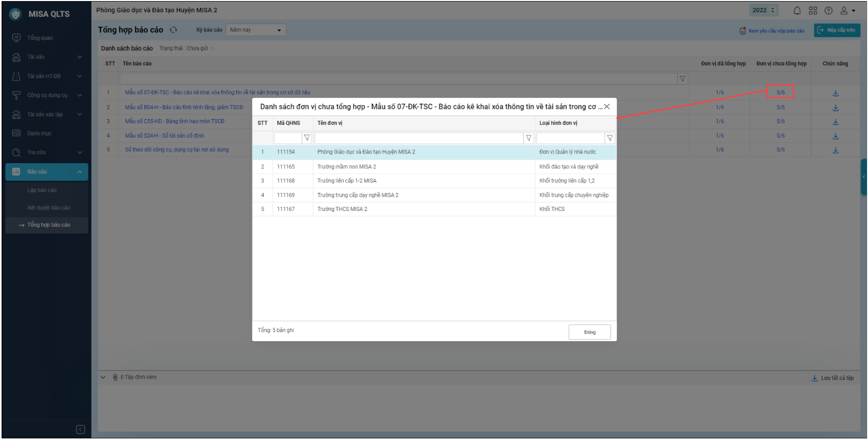Focus the Tên đơn vị filter input
Image resolution: width=868 pixels, height=440 pixels.
pyautogui.click(x=419, y=138)
